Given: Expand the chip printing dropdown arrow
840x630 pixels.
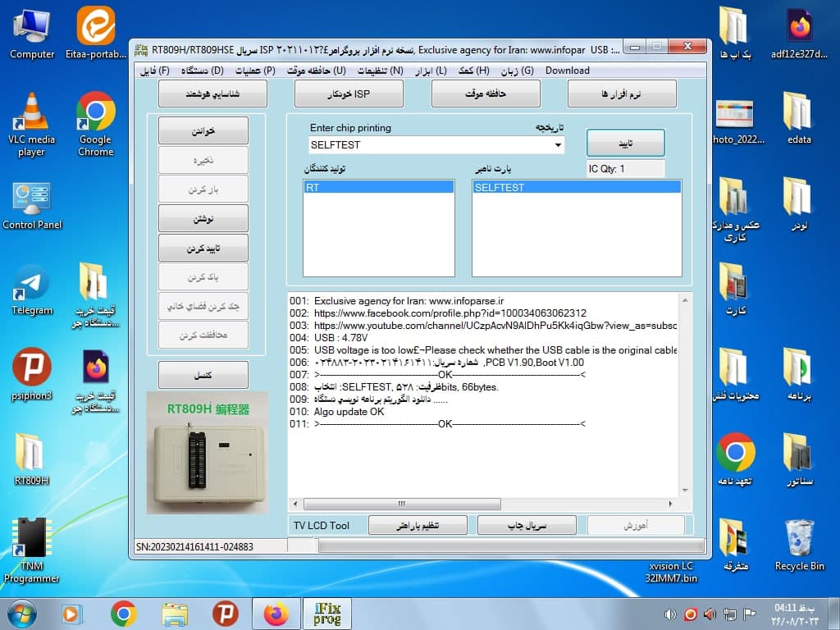Looking at the screenshot, I should point(558,145).
